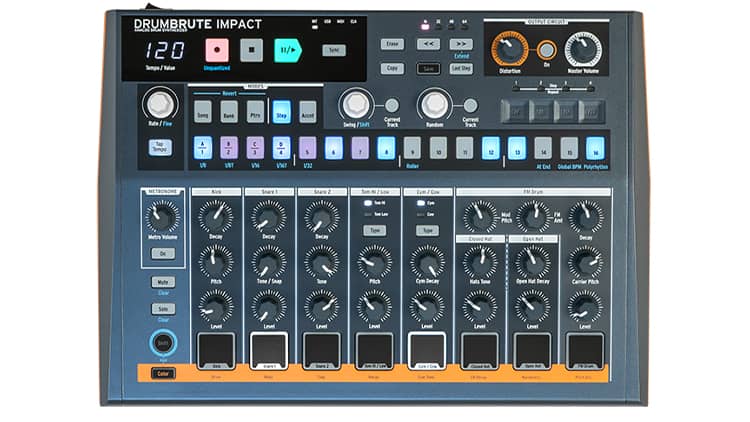
Task: Toggle step button 8
Action: (x=386, y=148)
